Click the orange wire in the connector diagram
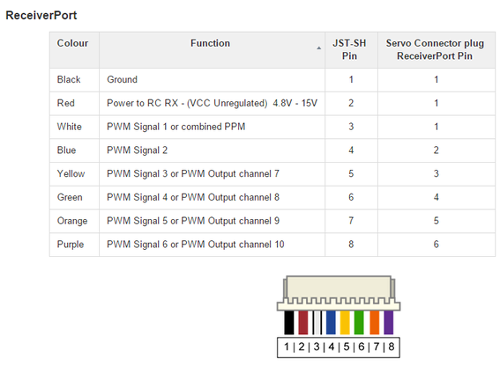This screenshot has height=373, width=500. click(374, 322)
